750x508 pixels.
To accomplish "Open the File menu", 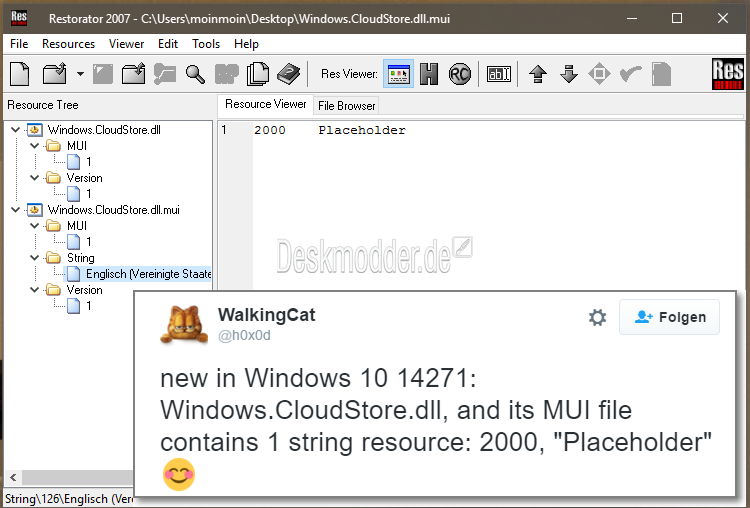I will click(19, 44).
